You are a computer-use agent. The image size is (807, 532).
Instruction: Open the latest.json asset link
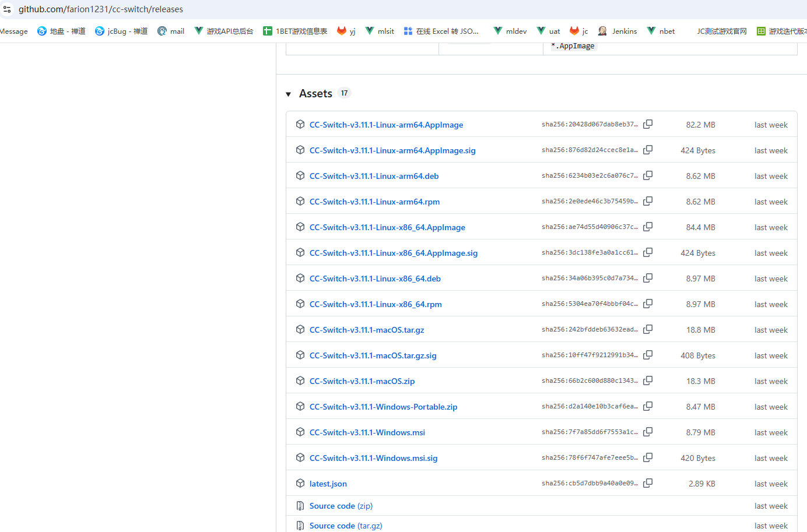point(328,484)
